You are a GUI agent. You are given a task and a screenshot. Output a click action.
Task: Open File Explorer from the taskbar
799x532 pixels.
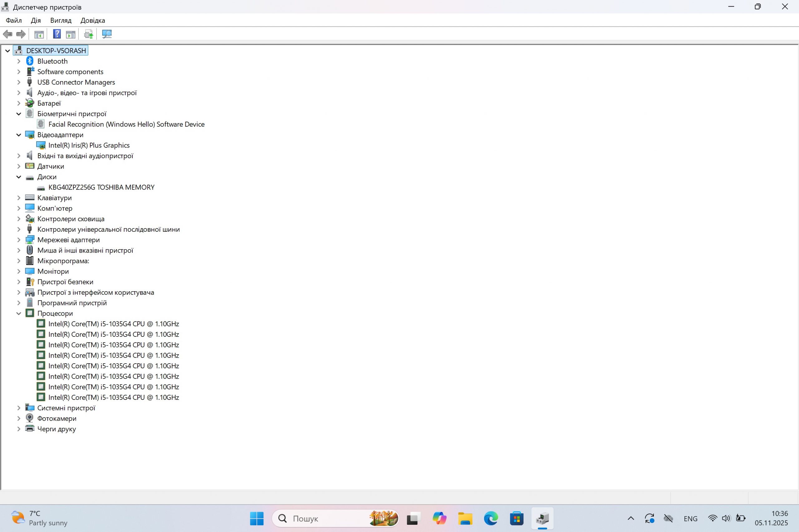[465, 518]
